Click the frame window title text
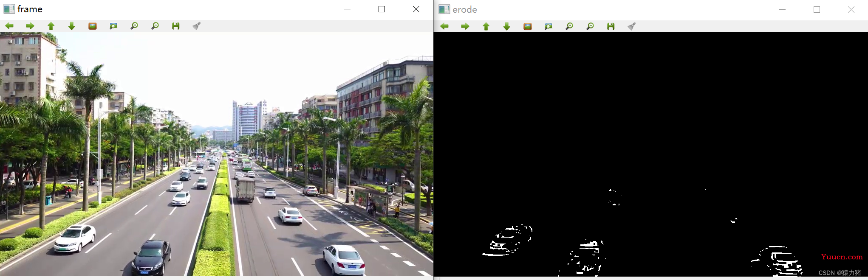 click(30, 9)
